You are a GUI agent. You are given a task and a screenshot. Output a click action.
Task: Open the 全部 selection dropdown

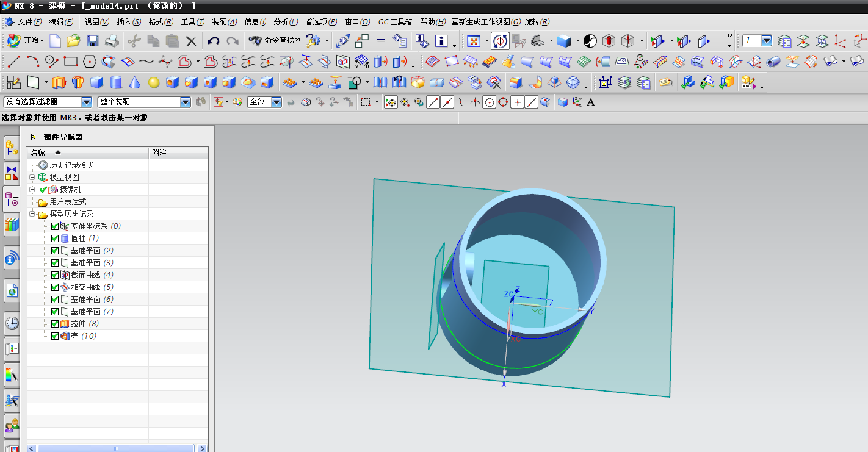[277, 102]
